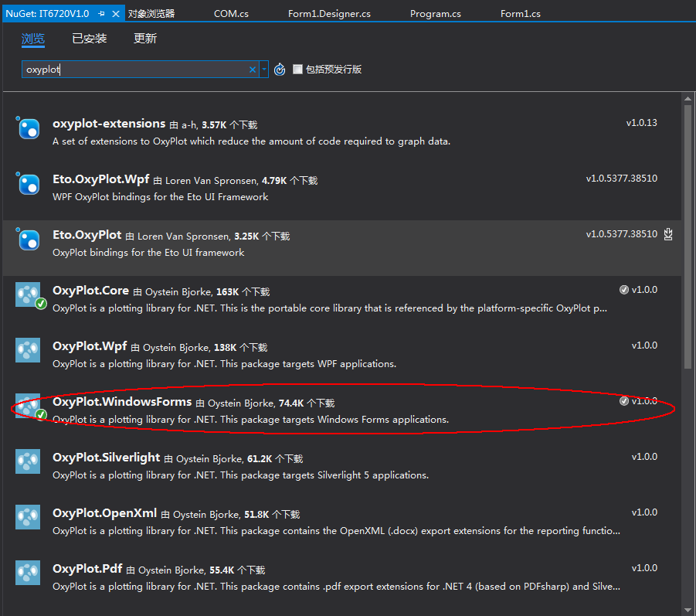
Task: Click the v1.0.0 version of OxyPlot.OpenXml
Action: [x=644, y=512]
